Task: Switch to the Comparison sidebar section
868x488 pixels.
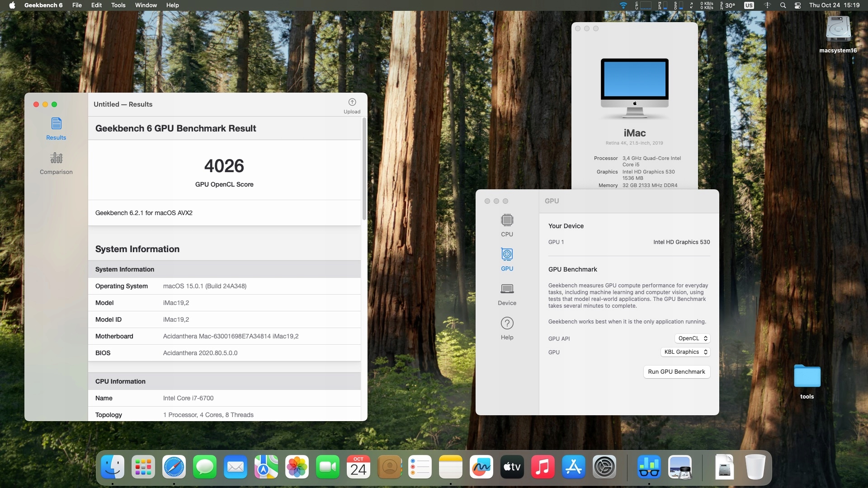Action: (x=56, y=163)
